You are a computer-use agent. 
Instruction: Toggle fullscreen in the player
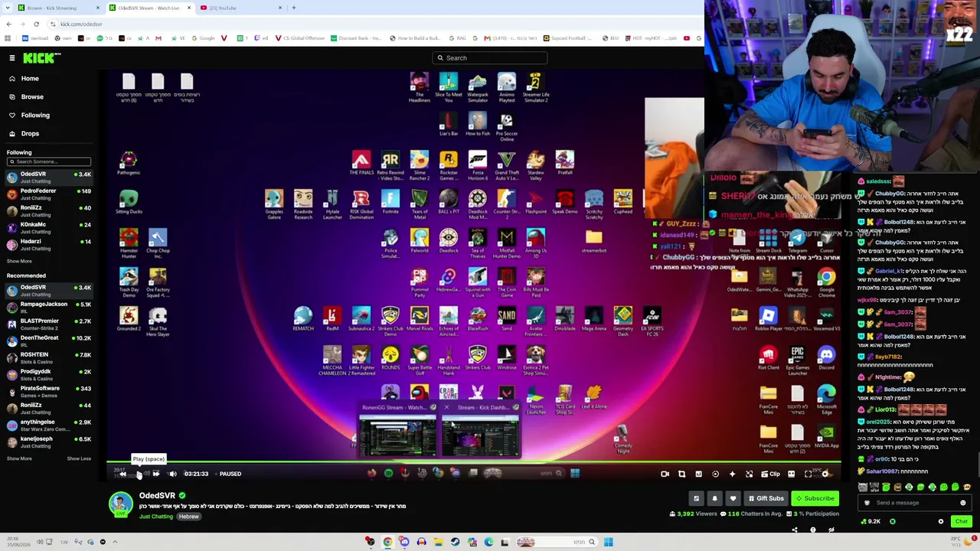click(808, 474)
